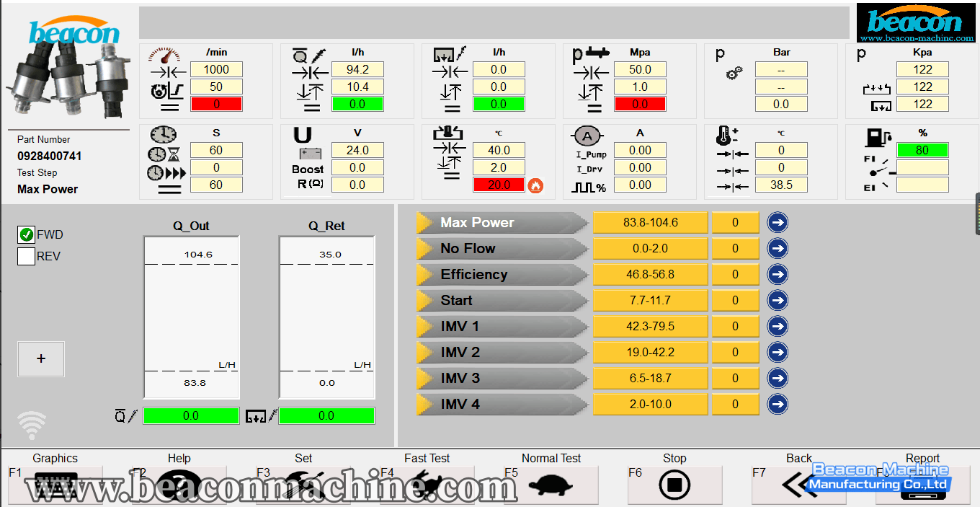Open the beacon-machine.com website logo link
The width and height of the screenshot is (980, 507).
click(x=914, y=23)
